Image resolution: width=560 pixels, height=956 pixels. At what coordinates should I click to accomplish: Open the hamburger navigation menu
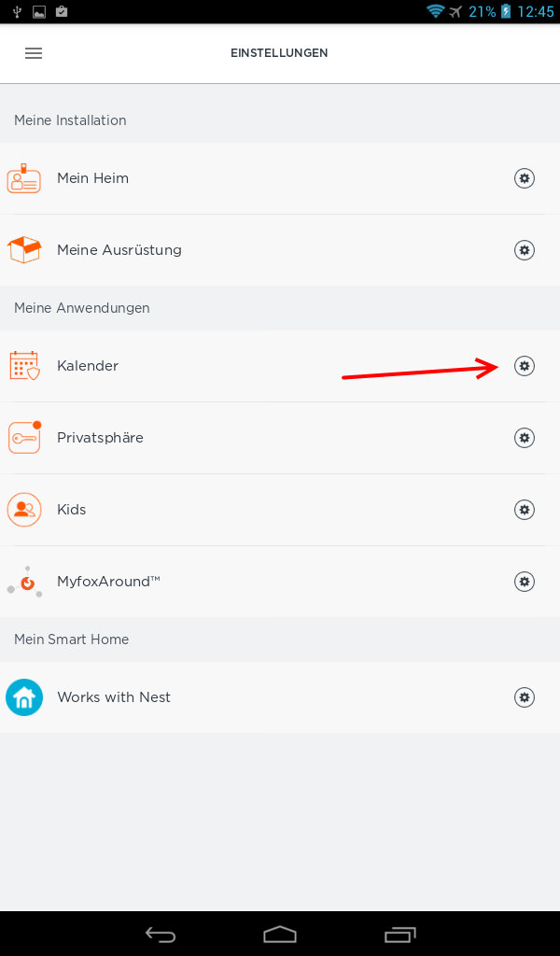click(x=34, y=53)
